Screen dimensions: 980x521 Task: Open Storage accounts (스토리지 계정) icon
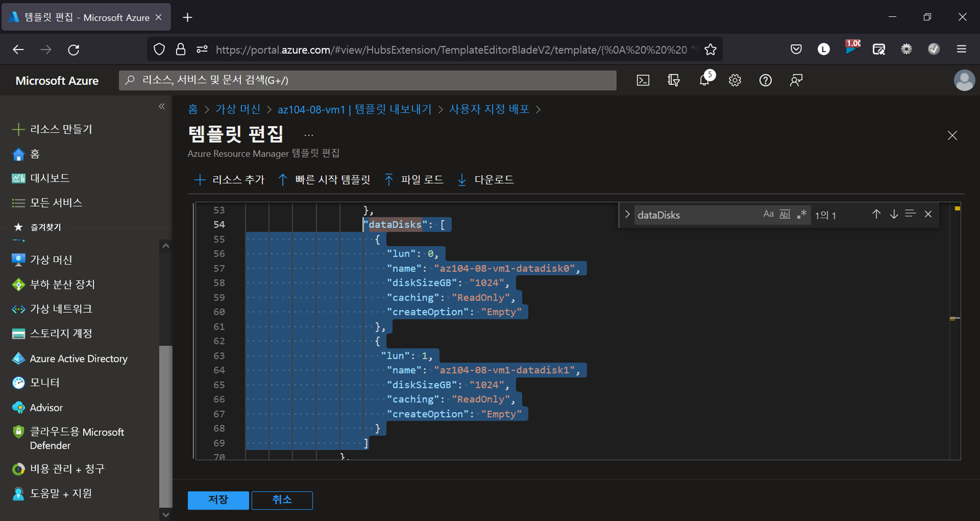(18, 334)
